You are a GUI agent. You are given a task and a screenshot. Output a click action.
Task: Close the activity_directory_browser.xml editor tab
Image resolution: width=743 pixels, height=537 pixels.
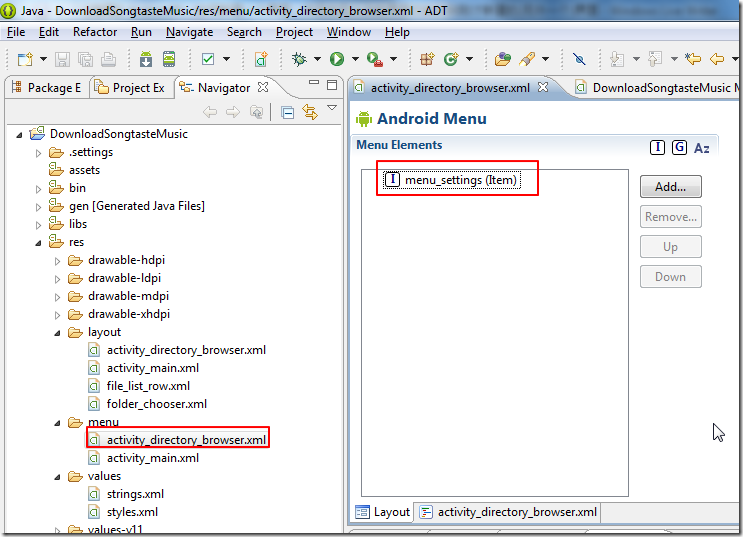[543, 87]
